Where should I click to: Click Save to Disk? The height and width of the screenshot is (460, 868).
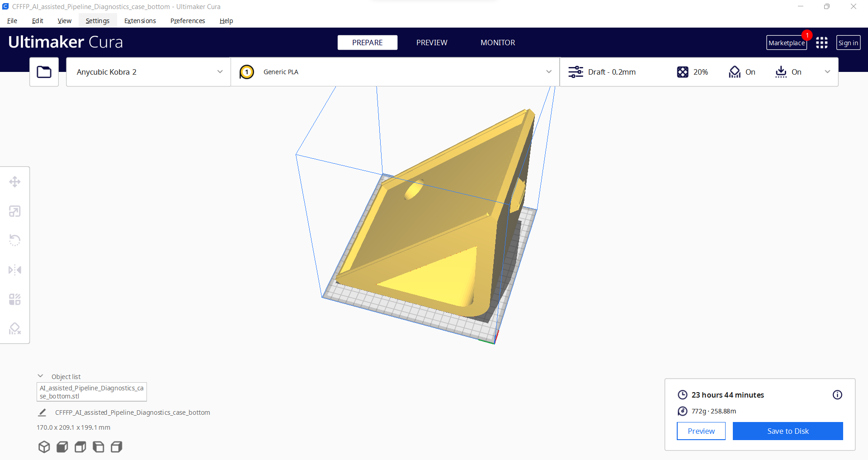pyautogui.click(x=788, y=431)
